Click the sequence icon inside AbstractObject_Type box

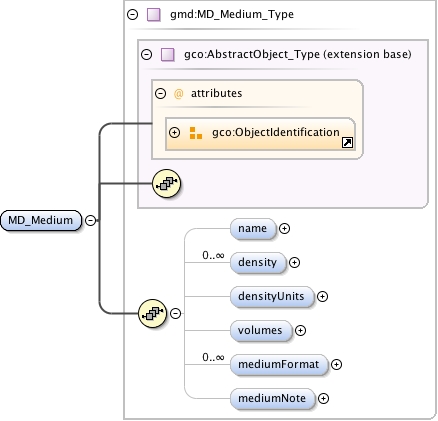[166, 183]
